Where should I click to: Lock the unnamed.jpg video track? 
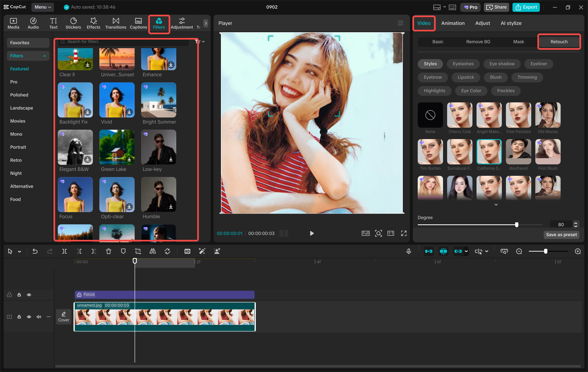point(19,317)
